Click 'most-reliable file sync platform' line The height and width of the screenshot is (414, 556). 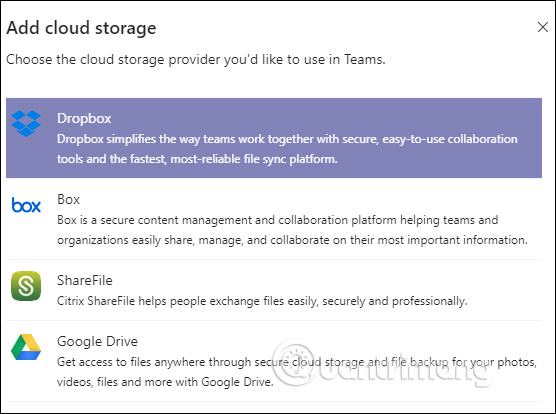[254, 159]
